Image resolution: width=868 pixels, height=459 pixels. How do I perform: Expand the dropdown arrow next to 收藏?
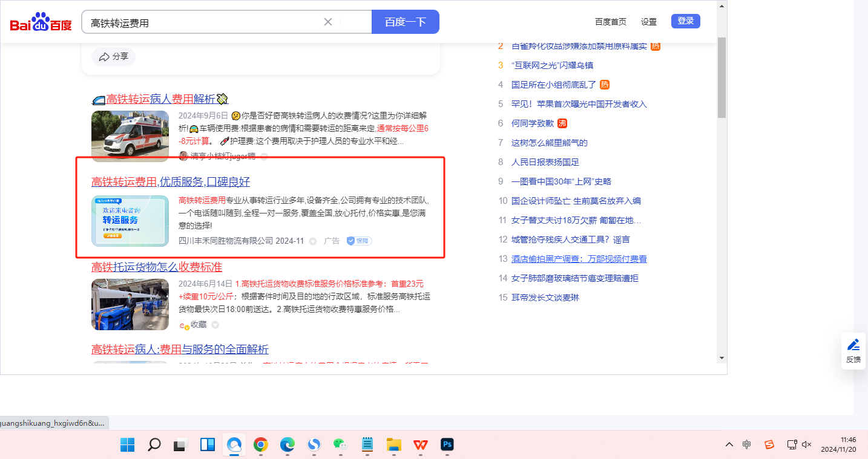215,325
